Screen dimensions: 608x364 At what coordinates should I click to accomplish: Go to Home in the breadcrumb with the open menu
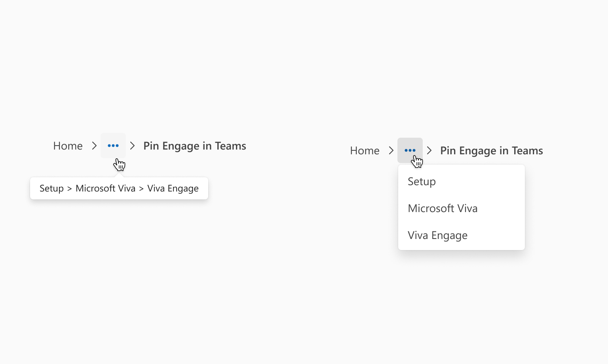coord(365,150)
